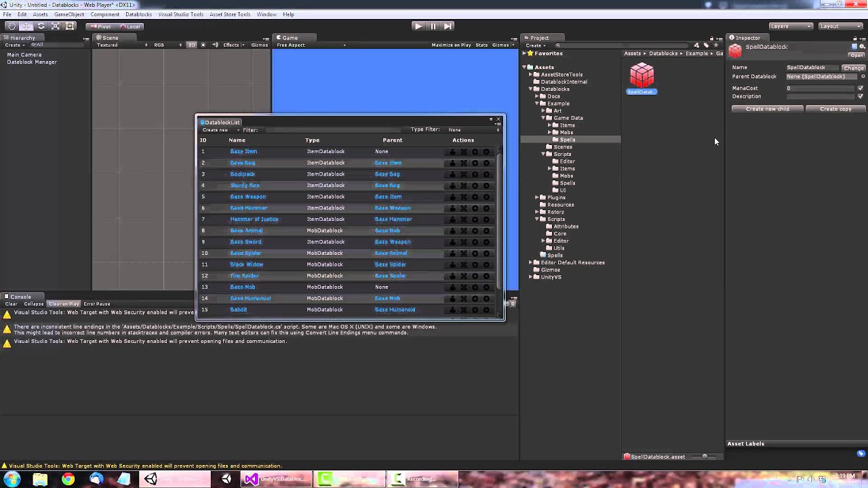Open the Datablocks menu

click(x=138, y=14)
